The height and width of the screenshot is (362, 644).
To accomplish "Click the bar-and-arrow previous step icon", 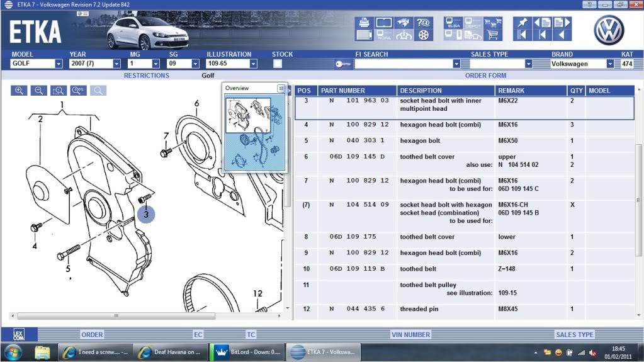I will coord(543,35).
